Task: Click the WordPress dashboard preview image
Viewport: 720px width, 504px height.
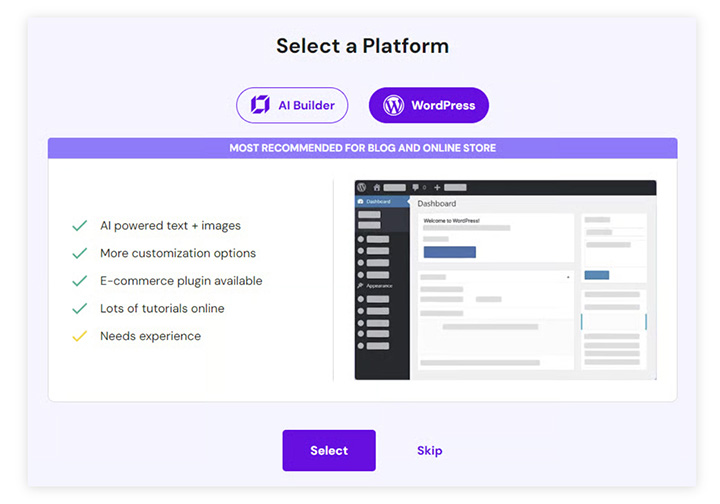Action: pos(506,280)
